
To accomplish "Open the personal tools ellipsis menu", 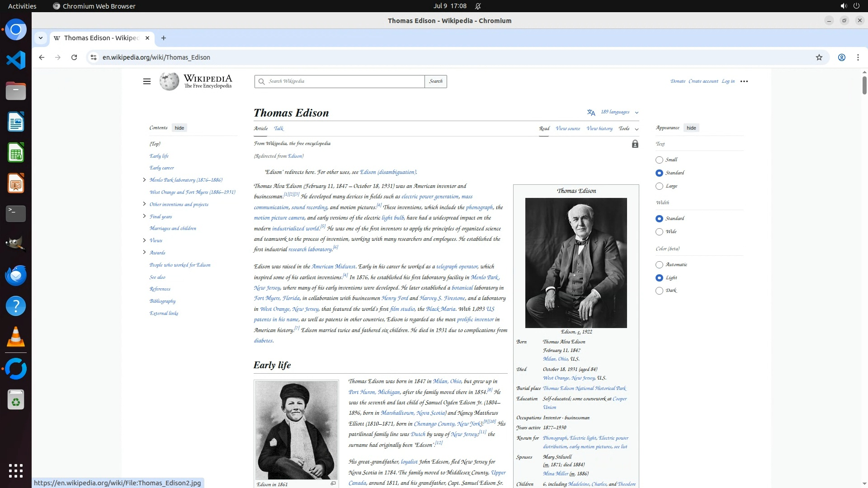I will [744, 81].
